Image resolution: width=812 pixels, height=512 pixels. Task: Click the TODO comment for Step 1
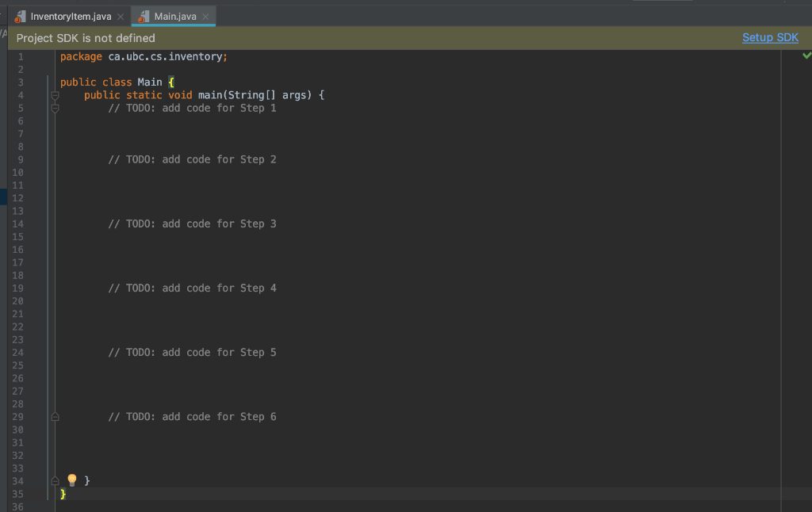point(192,109)
